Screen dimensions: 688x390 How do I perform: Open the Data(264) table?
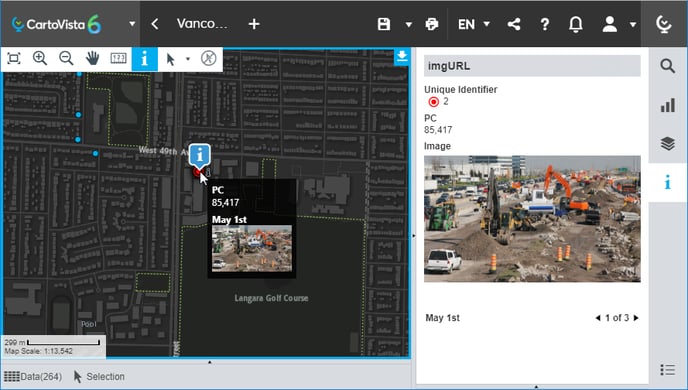pyautogui.click(x=33, y=376)
